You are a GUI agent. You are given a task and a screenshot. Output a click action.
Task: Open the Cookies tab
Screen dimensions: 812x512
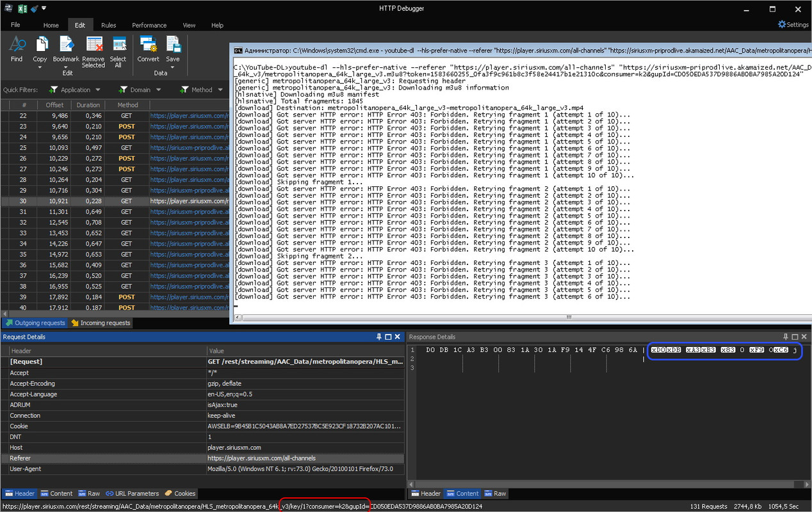point(180,493)
